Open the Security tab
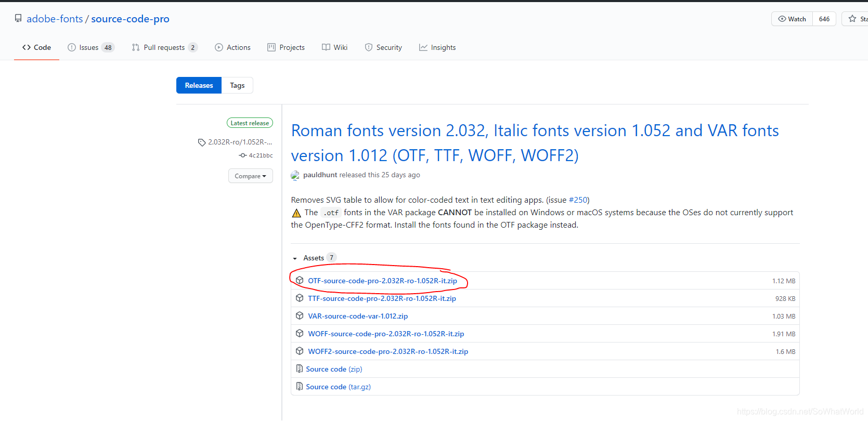868x421 pixels. click(383, 47)
